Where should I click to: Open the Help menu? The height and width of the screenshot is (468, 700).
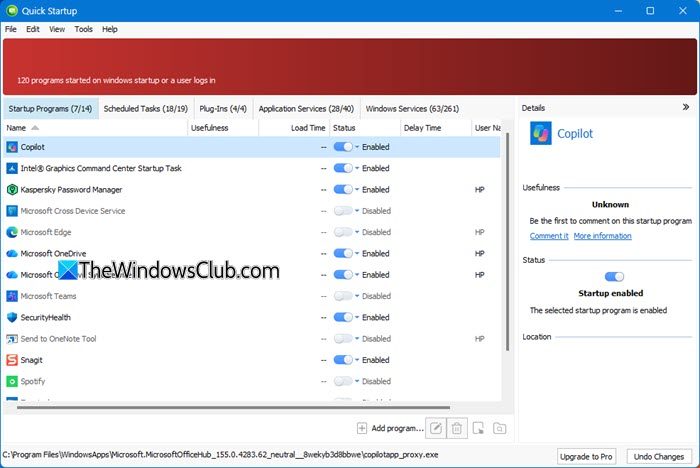(109, 29)
